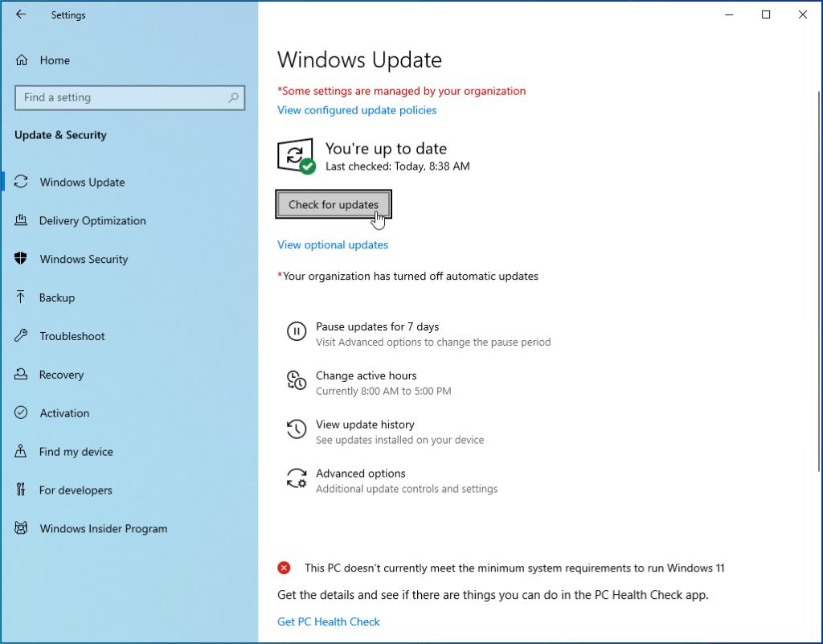
Task: Select the Windows Security shield icon
Action: tap(22, 259)
